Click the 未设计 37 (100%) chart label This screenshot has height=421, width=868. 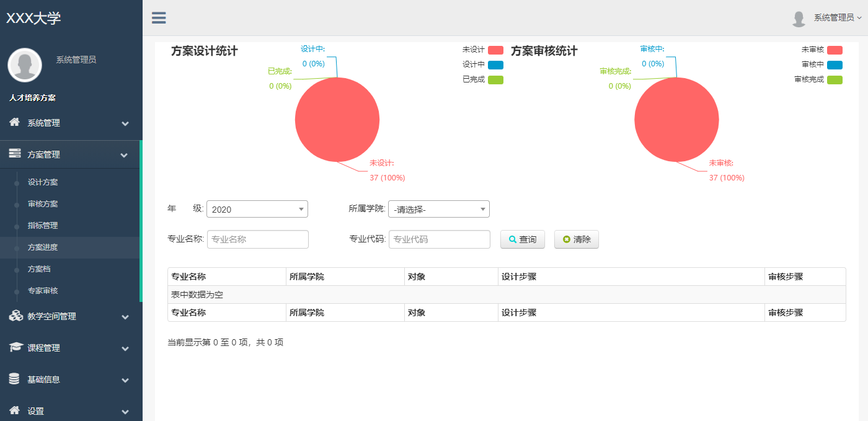[x=387, y=171]
